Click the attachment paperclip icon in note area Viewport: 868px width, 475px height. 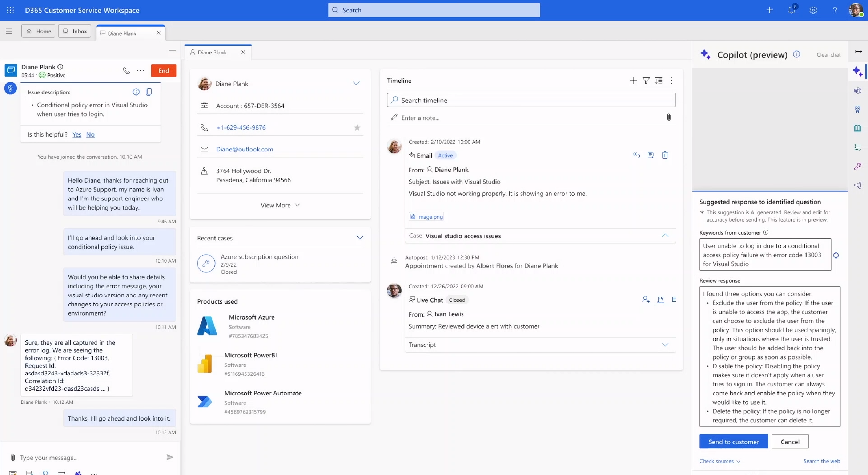pos(668,117)
